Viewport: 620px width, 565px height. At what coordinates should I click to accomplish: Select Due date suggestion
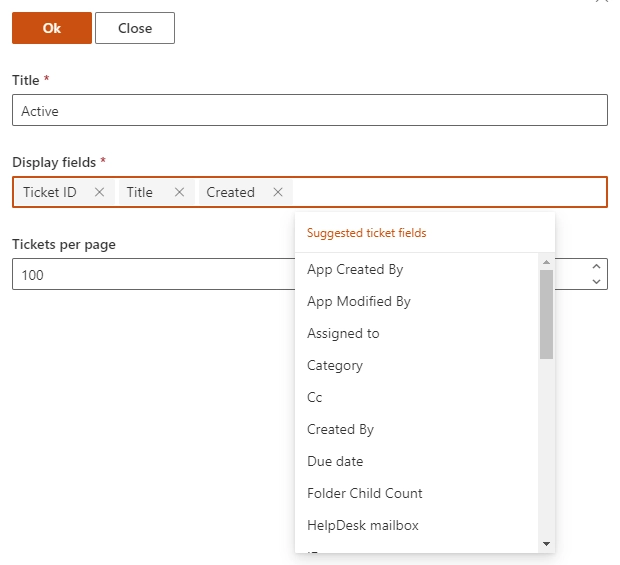tap(417, 462)
